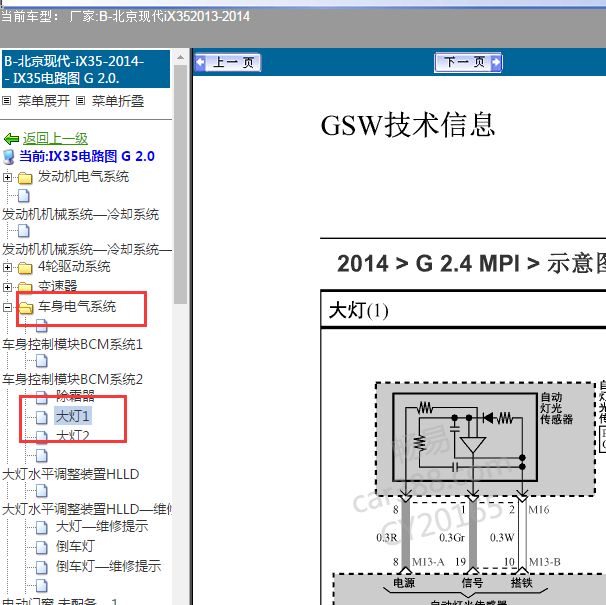The image size is (606, 605).
Task: Open 大灯水平调整装置HLLD—维修 entry
Action: 87,509
